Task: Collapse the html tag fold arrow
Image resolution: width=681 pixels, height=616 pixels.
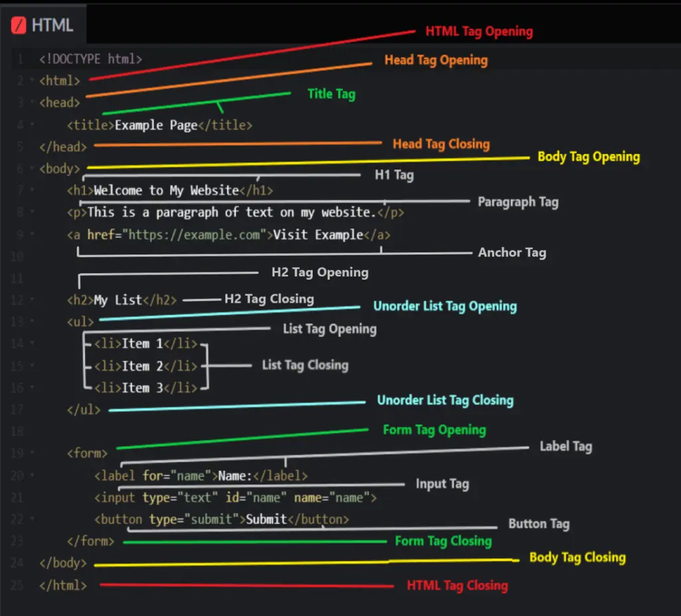Action: 31,81
